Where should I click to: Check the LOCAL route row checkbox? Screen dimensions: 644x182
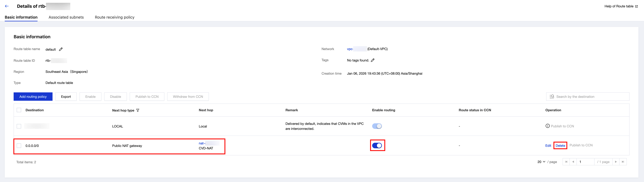[19, 126]
